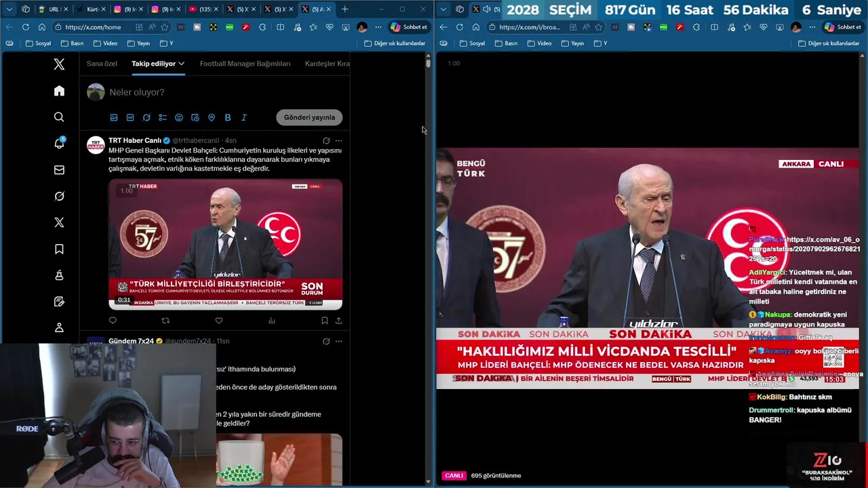Open Grok icon in X sidebar

pos(59,196)
